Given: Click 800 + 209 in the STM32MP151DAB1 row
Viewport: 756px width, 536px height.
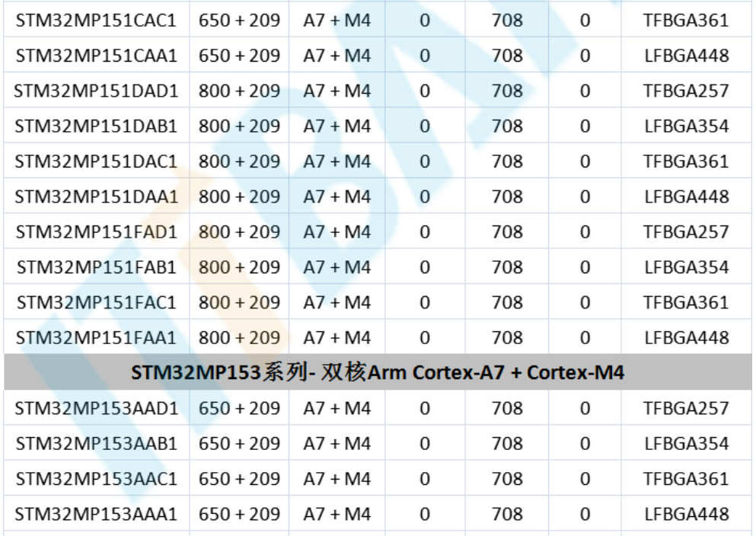Looking at the screenshot, I should click(239, 126).
